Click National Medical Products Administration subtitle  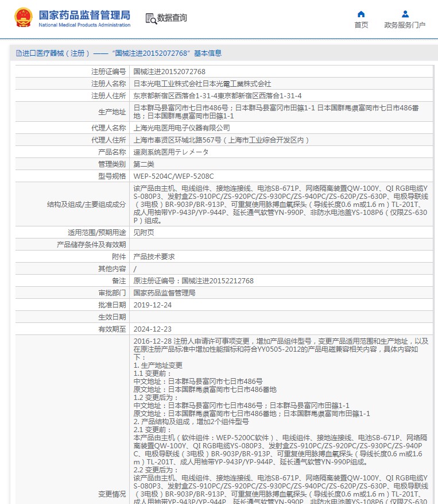tap(84, 25)
